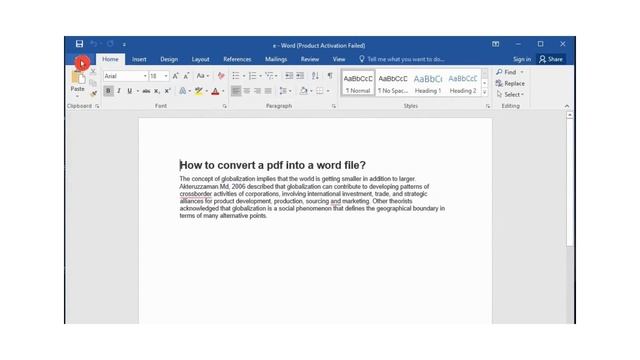Decrease paragraph indent

click(x=289, y=76)
